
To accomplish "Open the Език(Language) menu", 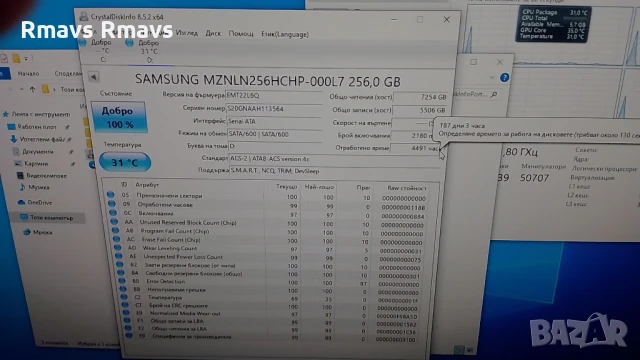I will click(x=285, y=35).
